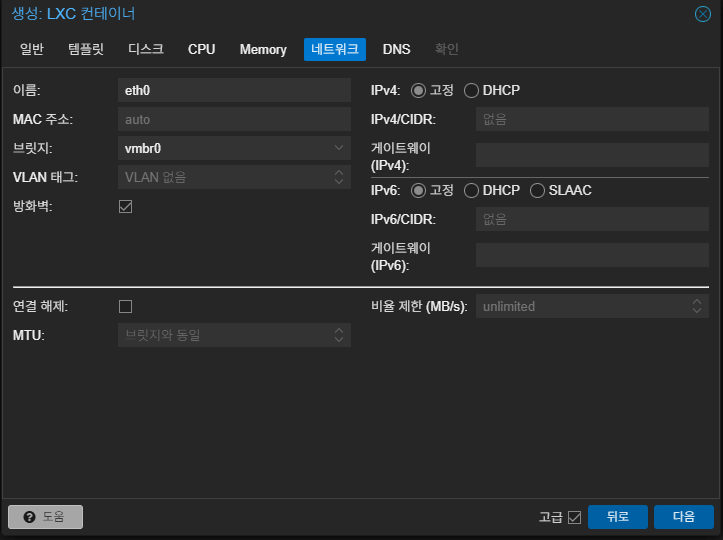Click the 확인 tab
723x540 pixels.
tap(446, 49)
